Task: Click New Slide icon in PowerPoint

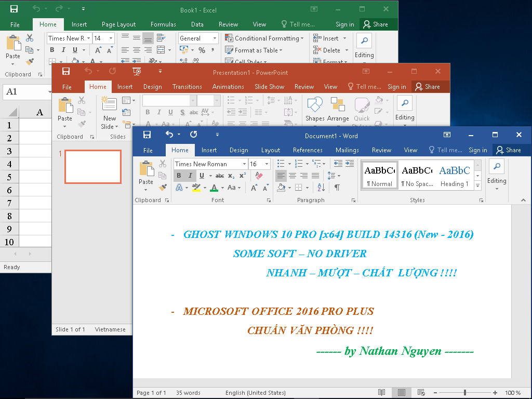Action: 109,104
